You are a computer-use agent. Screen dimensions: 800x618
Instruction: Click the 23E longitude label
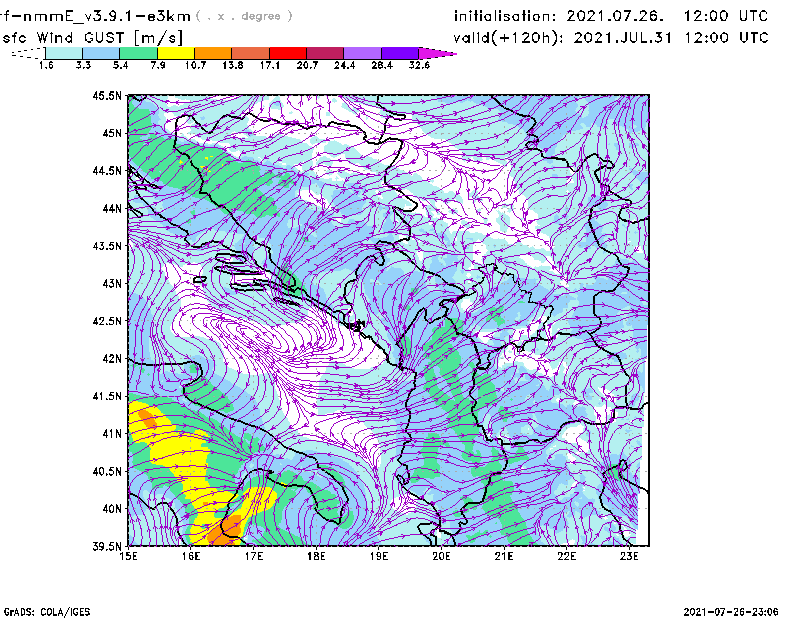point(629,556)
